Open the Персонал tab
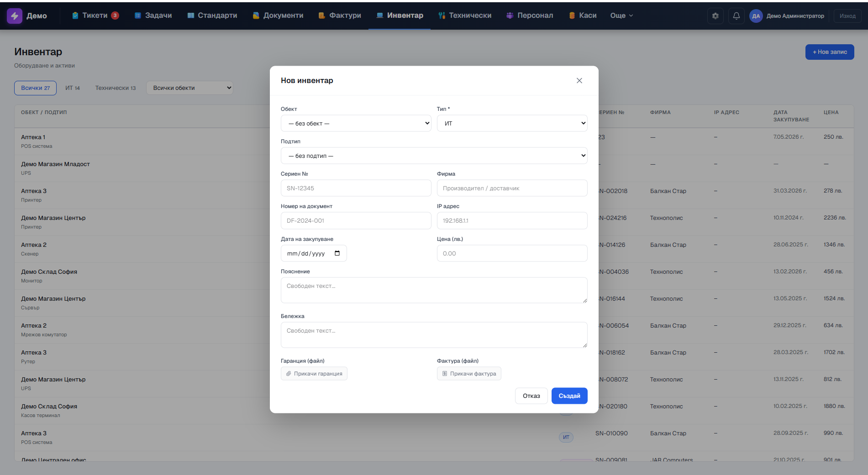 (x=530, y=16)
